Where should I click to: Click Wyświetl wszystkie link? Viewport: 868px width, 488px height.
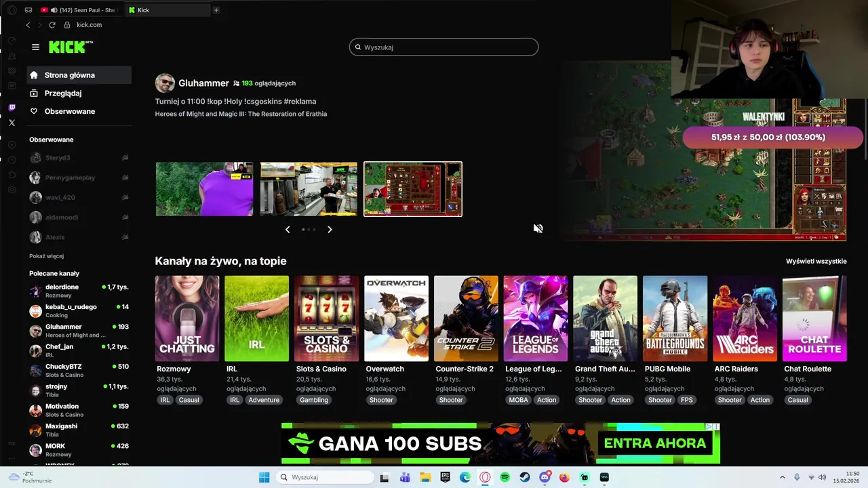pyautogui.click(x=816, y=261)
